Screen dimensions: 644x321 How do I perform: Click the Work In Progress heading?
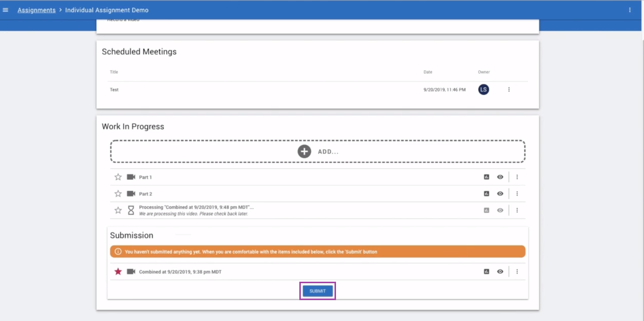coord(133,127)
